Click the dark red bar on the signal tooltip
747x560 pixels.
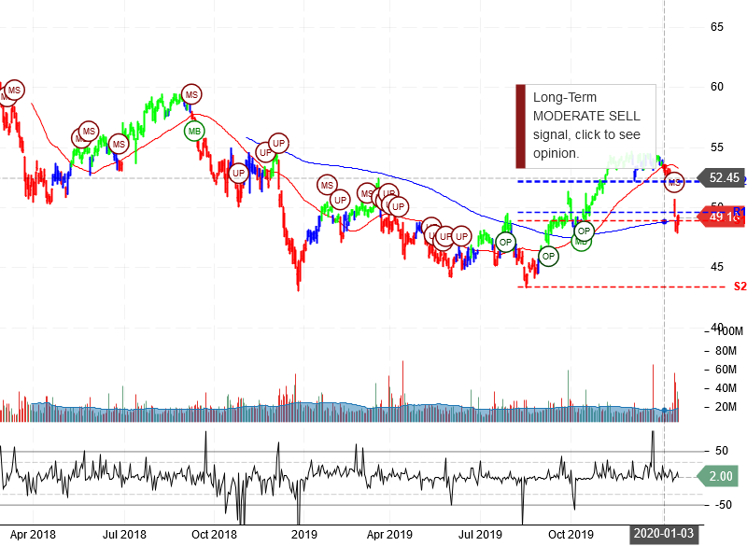521,125
